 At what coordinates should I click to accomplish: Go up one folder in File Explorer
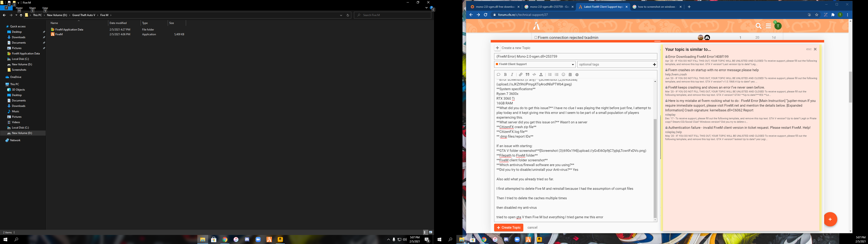(21, 15)
